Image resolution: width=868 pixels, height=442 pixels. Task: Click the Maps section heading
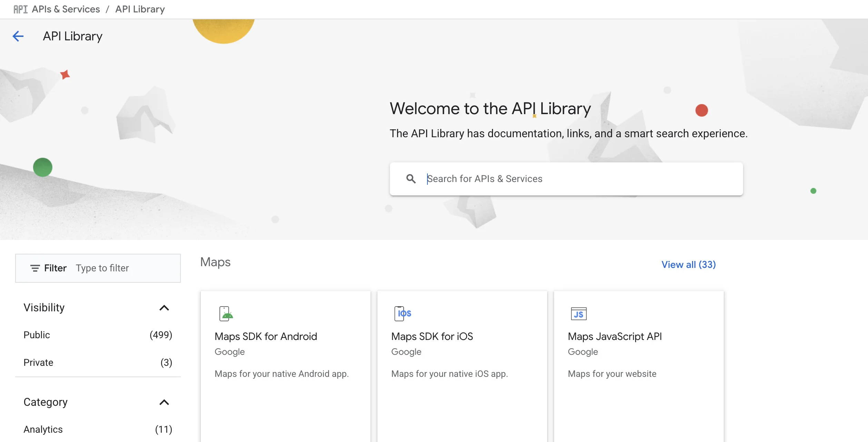coord(215,262)
